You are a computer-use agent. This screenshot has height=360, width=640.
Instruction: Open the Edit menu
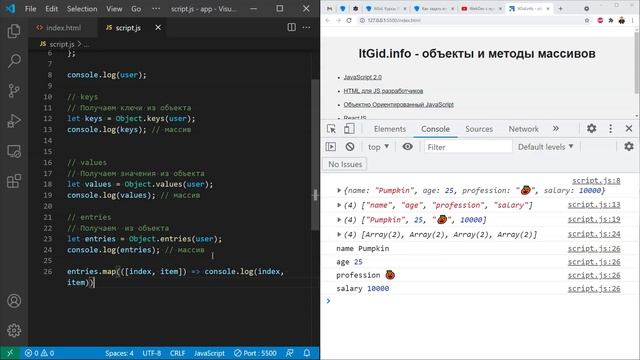tap(51, 9)
